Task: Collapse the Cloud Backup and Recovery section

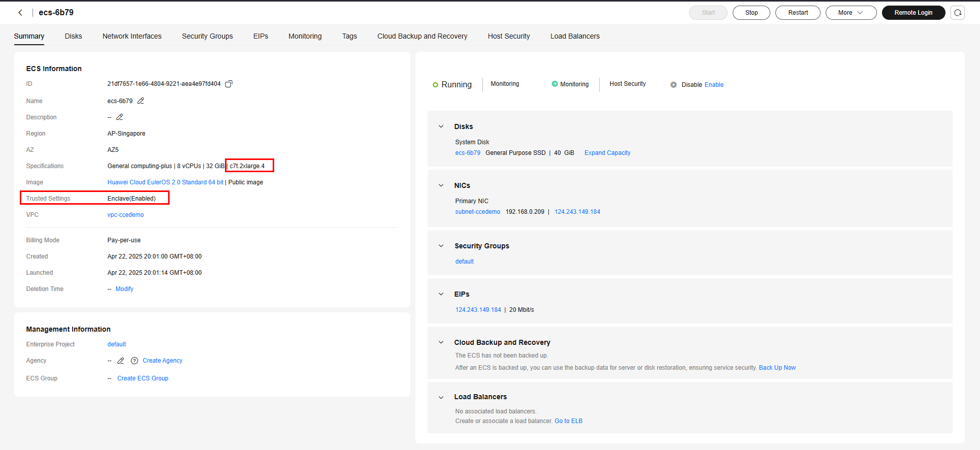Action: pos(441,342)
